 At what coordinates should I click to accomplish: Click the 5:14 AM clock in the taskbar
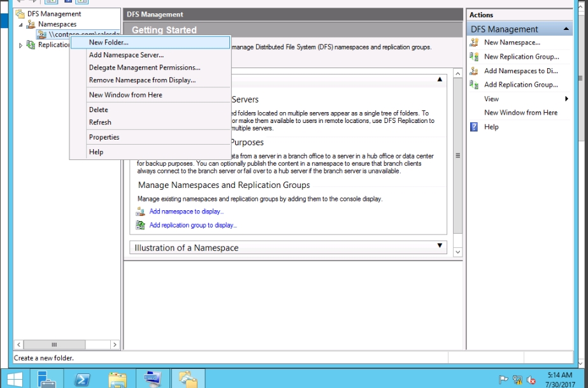click(559, 375)
